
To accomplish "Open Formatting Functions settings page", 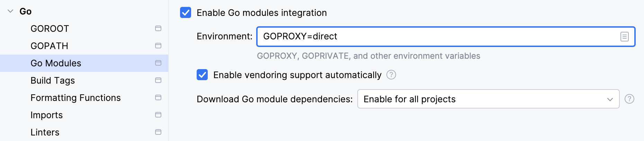I will pos(75,98).
